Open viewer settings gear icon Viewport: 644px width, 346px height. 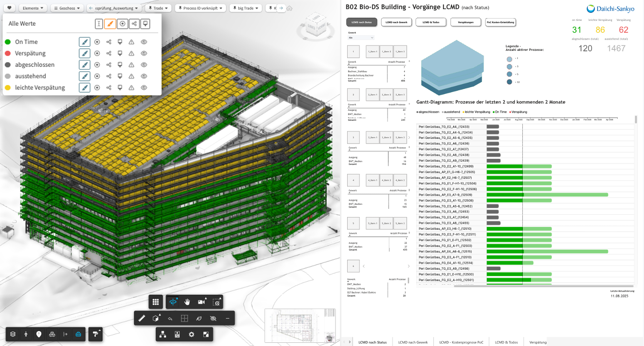[192, 335]
